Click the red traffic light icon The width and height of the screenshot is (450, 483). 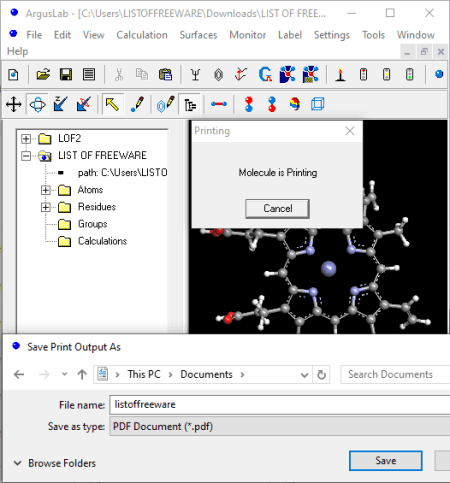point(363,74)
